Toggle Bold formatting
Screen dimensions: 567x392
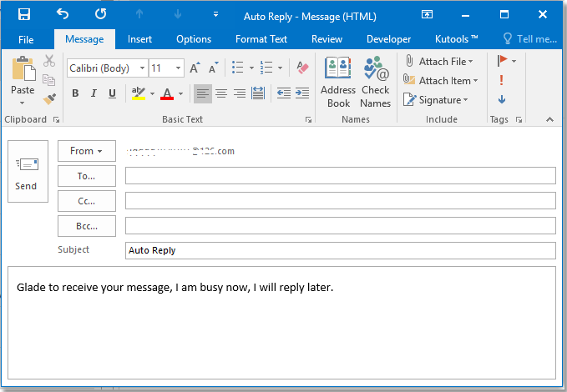[x=75, y=93]
